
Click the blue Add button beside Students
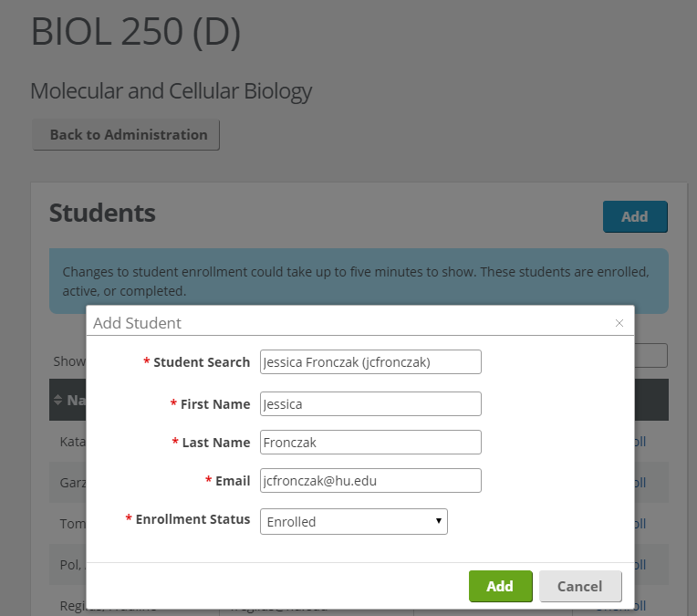[635, 216]
